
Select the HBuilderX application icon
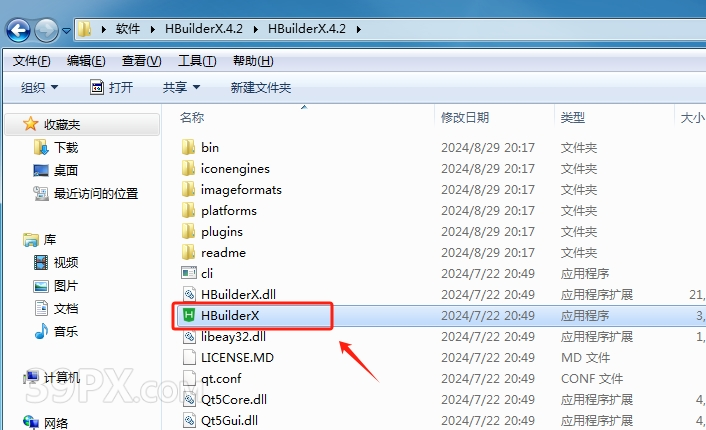189,315
